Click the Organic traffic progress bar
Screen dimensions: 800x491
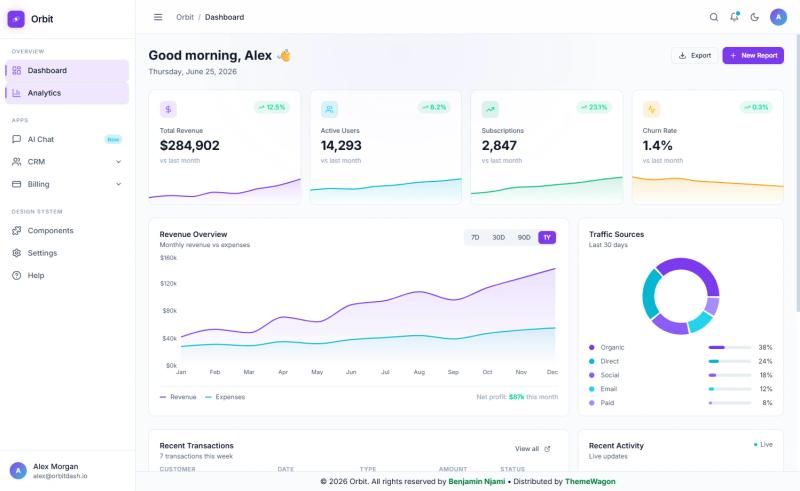click(x=730, y=348)
